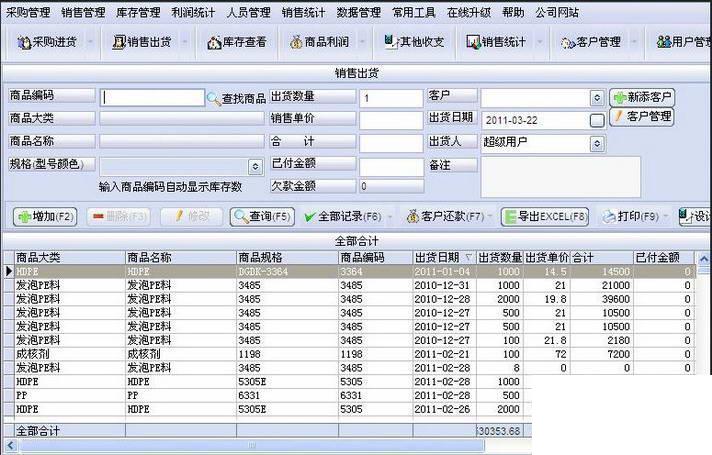Open 销售管理 menu

[83, 12]
